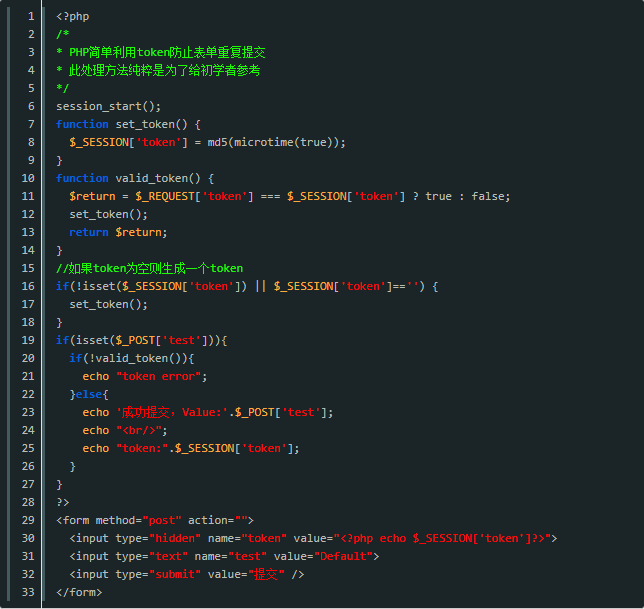
Task: Click type="submit" attribute on line 32
Action: 158,574
